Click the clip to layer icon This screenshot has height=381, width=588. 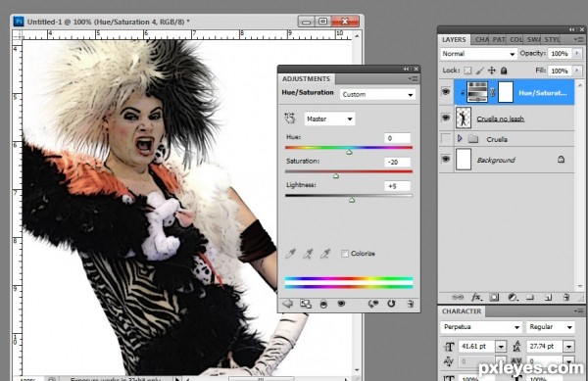(x=323, y=304)
